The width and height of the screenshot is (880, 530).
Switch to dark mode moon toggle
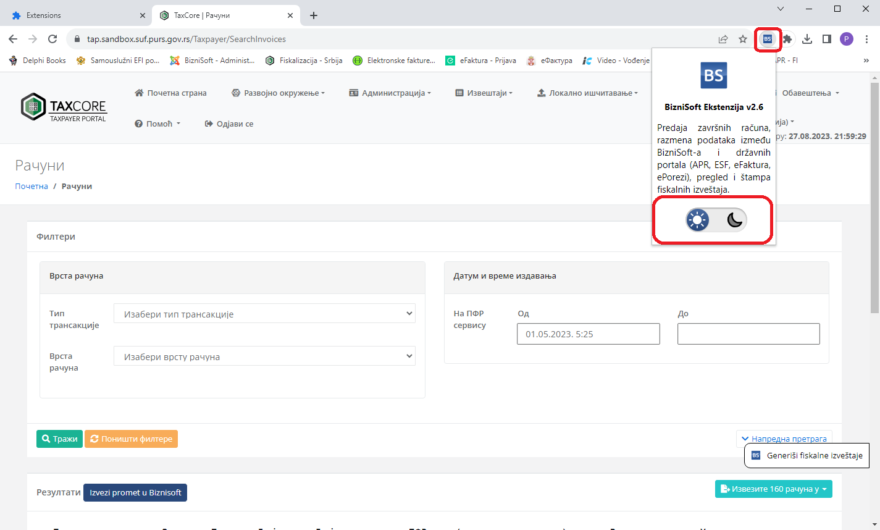[x=735, y=220]
